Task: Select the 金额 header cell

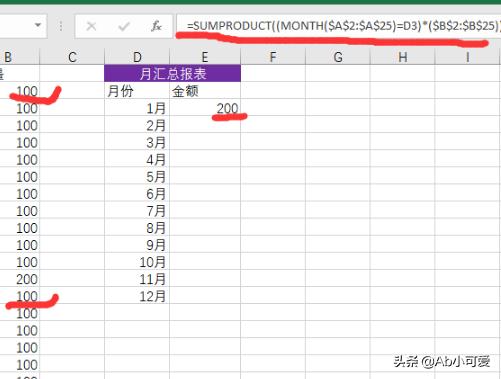Action: click(x=205, y=90)
